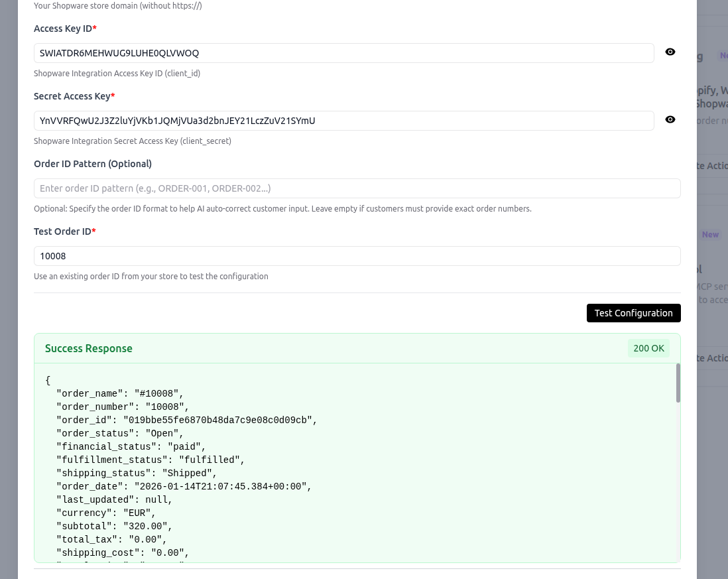Select the Test Order ID field containing 10008
Image resolution: width=728 pixels, height=579 pixels.
(x=357, y=256)
